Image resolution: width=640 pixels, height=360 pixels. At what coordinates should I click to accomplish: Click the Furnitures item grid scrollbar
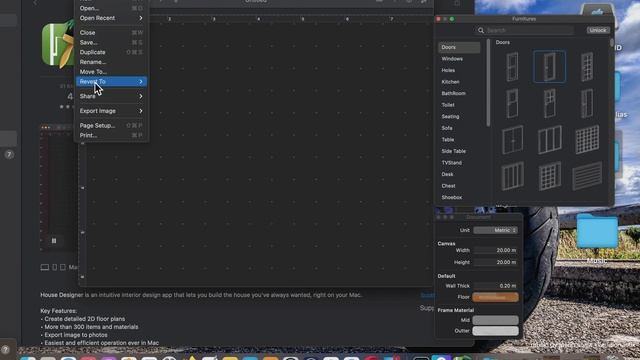click(611, 42)
